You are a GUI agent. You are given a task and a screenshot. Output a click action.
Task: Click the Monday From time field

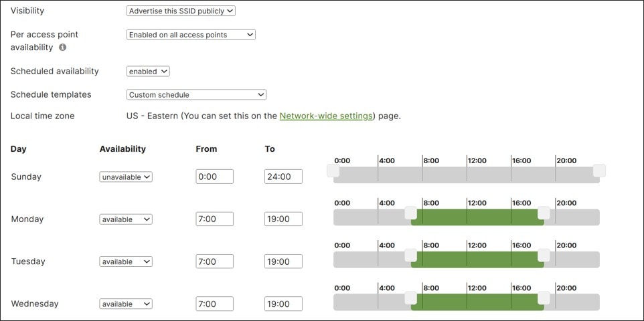(x=214, y=219)
